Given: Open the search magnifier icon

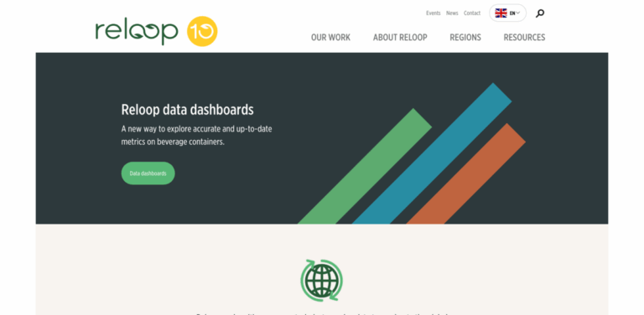Looking at the screenshot, I should click(x=540, y=13).
